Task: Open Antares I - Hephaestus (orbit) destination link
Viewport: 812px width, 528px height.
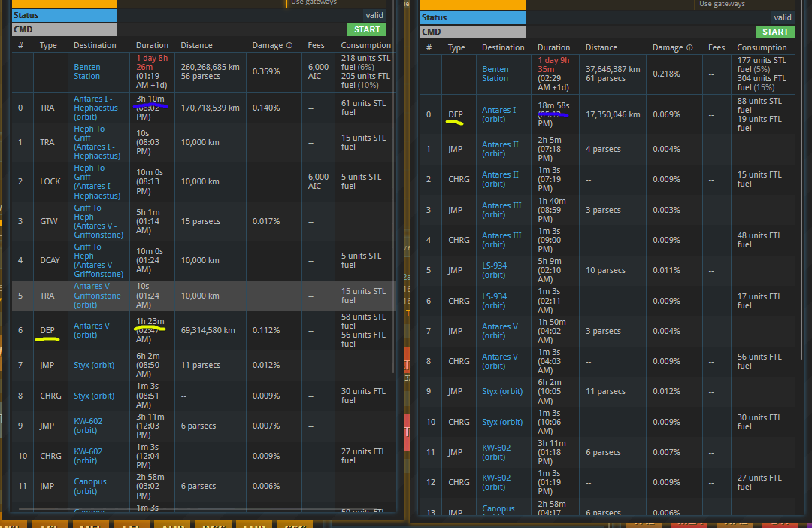Action: [x=92, y=108]
